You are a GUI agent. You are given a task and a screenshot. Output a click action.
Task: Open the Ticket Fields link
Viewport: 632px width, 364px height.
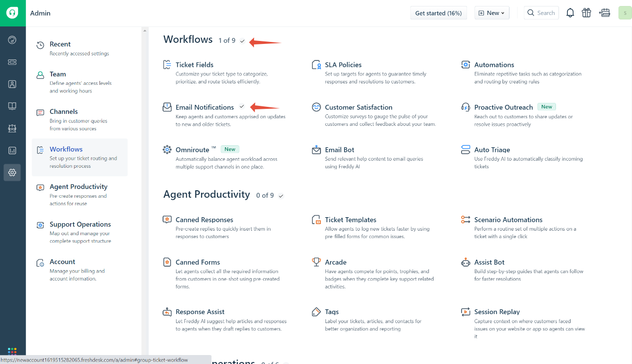194,65
